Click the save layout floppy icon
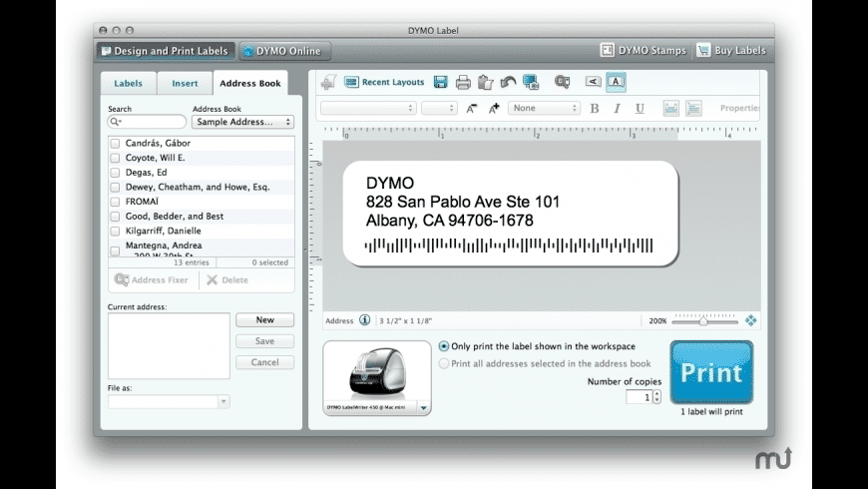The width and height of the screenshot is (868, 489). [x=441, y=82]
